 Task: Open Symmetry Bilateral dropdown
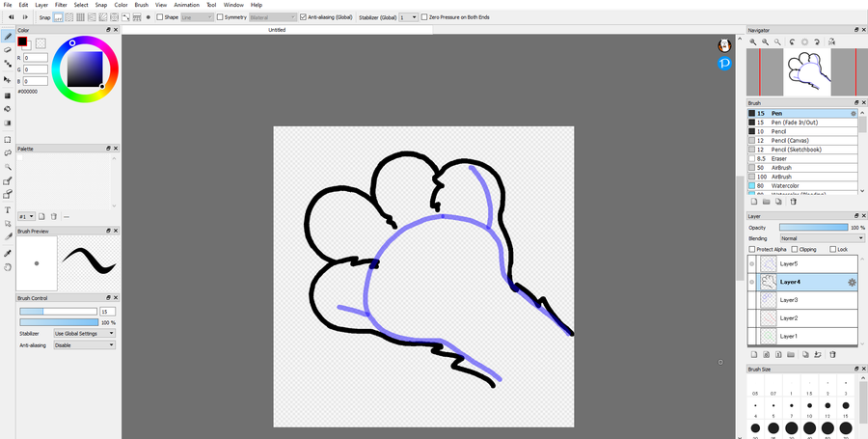click(x=273, y=17)
